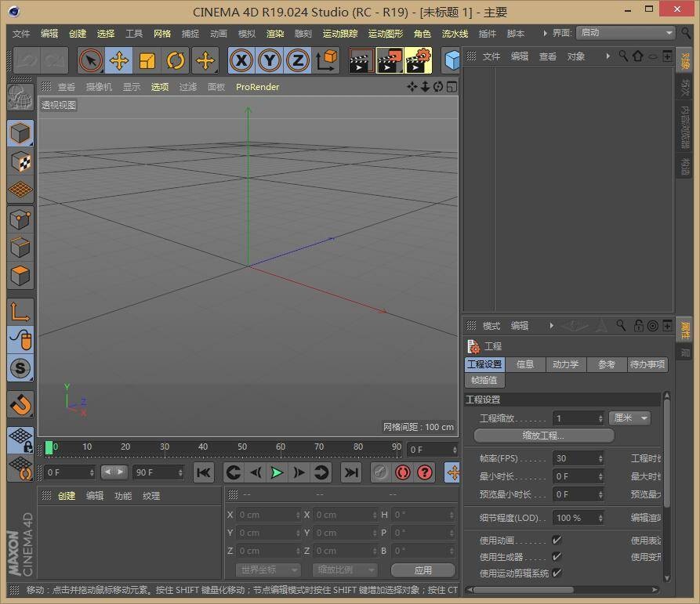Viewport: 700px width, 604px height.
Task: Activate the Rotate tool
Action: point(175,60)
